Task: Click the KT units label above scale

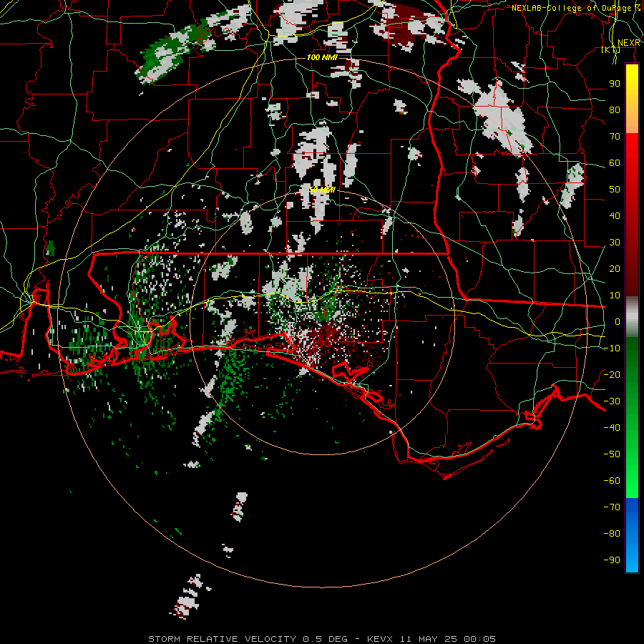Action: click(x=611, y=50)
